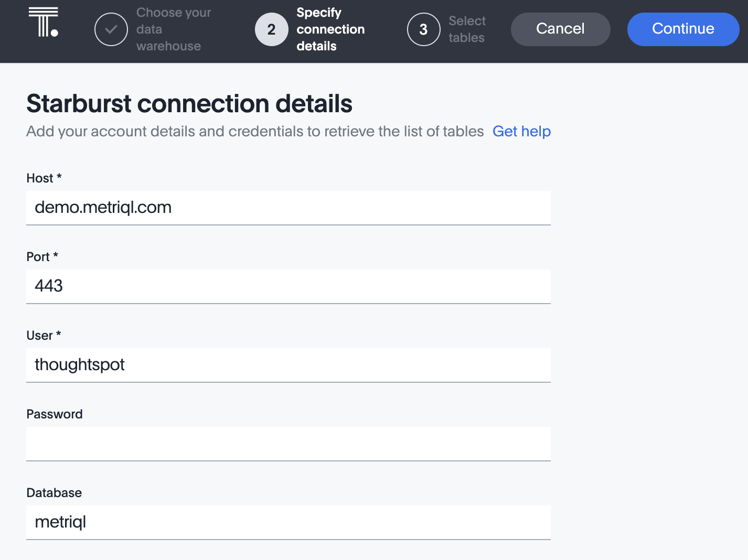Viewport: 748px width, 560px height.
Task: Go back to Choose your data warehouse step
Action: pyautogui.click(x=173, y=29)
